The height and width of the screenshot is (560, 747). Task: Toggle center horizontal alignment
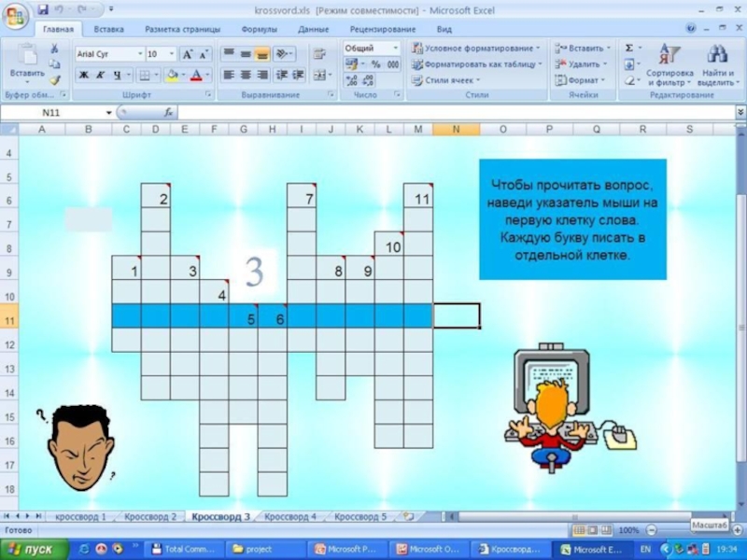(x=246, y=75)
